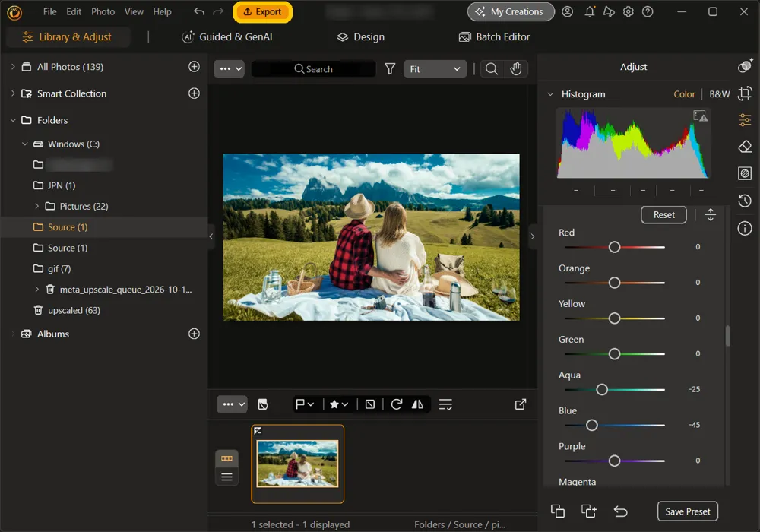The image size is (760, 532).
Task: Add new Album plus icon
Action: (194, 334)
